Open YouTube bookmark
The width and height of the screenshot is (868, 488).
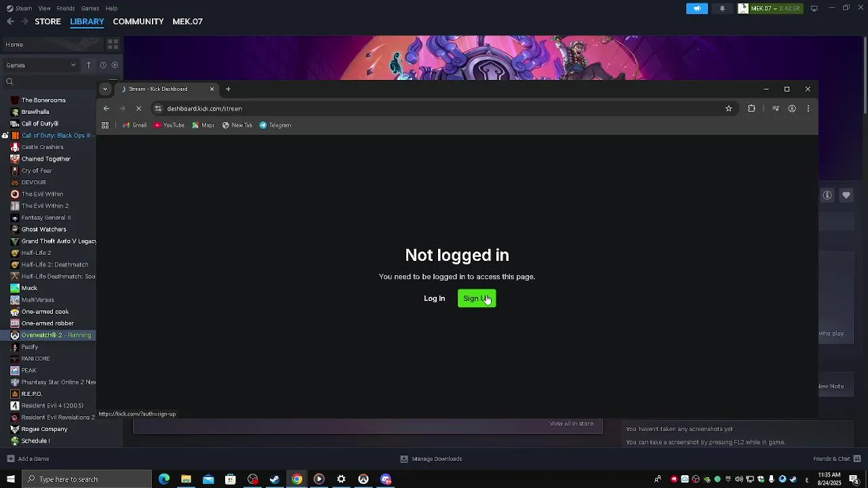pyautogui.click(x=170, y=125)
